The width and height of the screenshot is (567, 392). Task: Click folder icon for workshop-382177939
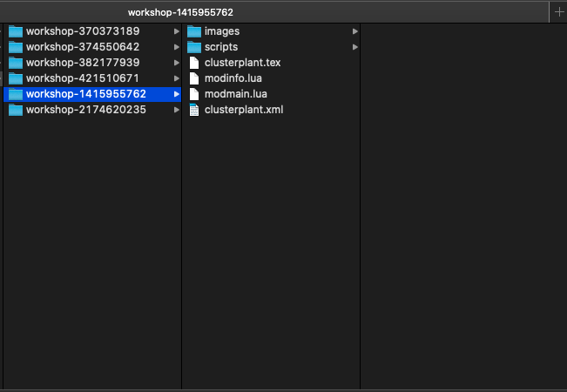pyautogui.click(x=16, y=63)
